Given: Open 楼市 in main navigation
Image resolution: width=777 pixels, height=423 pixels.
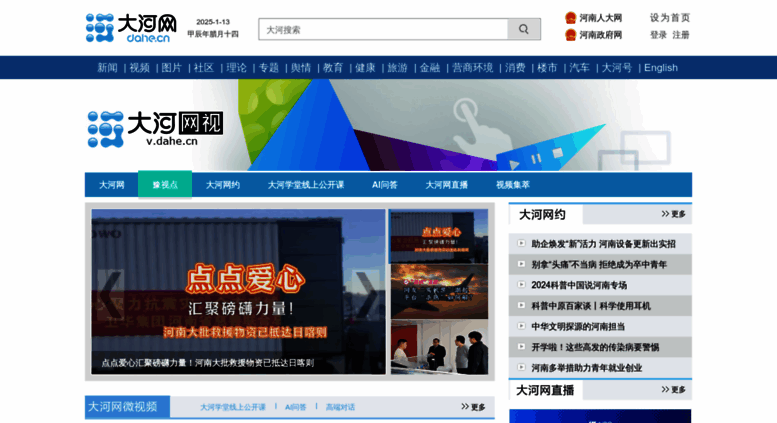Looking at the screenshot, I should (548, 67).
